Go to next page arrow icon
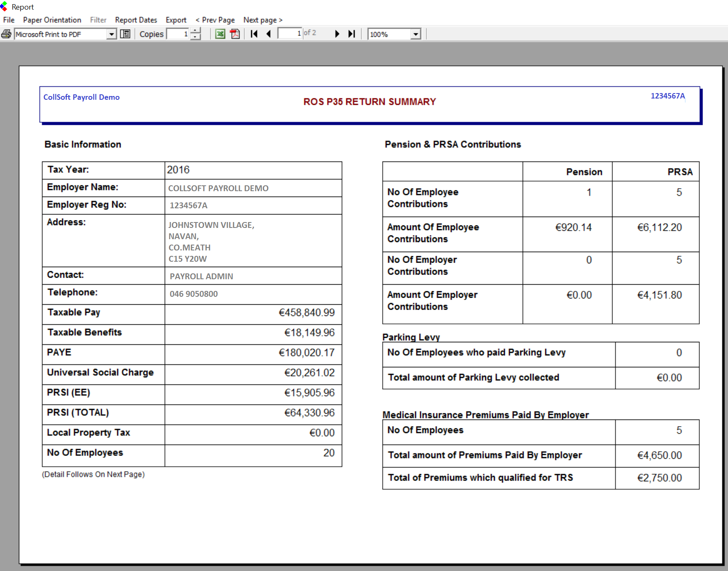728x571 pixels. [337, 34]
